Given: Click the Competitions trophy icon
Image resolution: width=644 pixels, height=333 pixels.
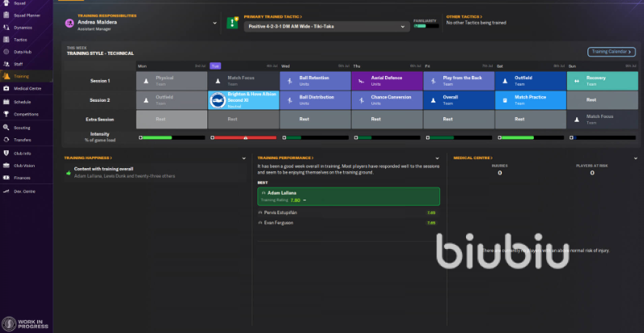Looking at the screenshot, I should pyautogui.click(x=5, y=115).
